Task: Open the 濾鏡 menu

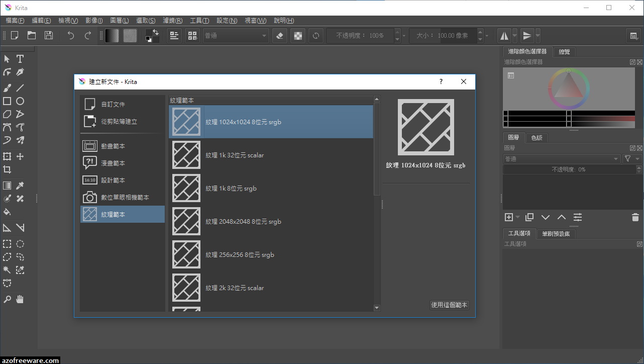Action: (x=172, y=21)
